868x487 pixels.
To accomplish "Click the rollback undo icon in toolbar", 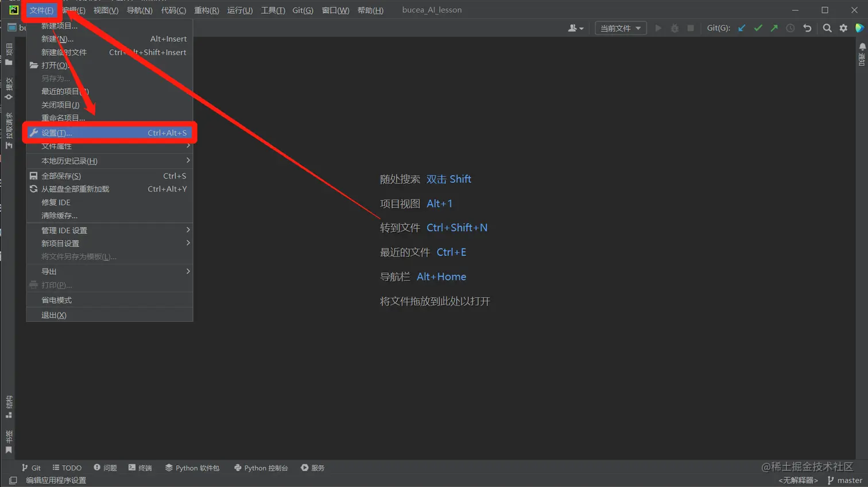I will (x=807, y=28).
